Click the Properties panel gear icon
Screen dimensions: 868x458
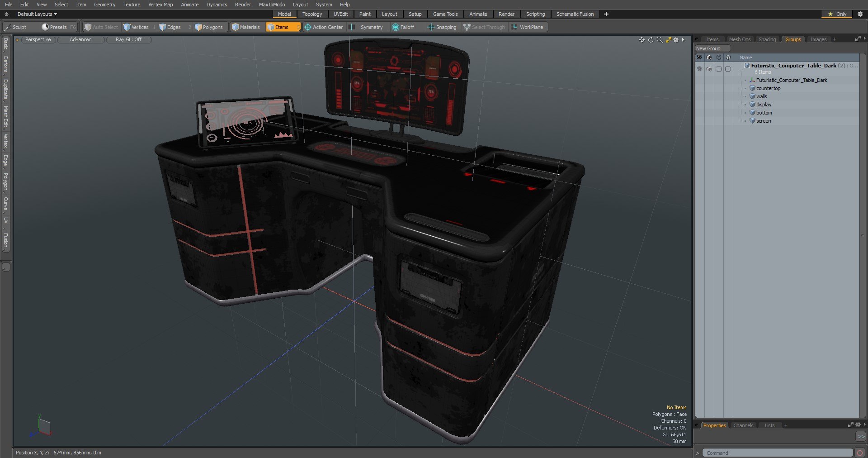click(858, 425)
